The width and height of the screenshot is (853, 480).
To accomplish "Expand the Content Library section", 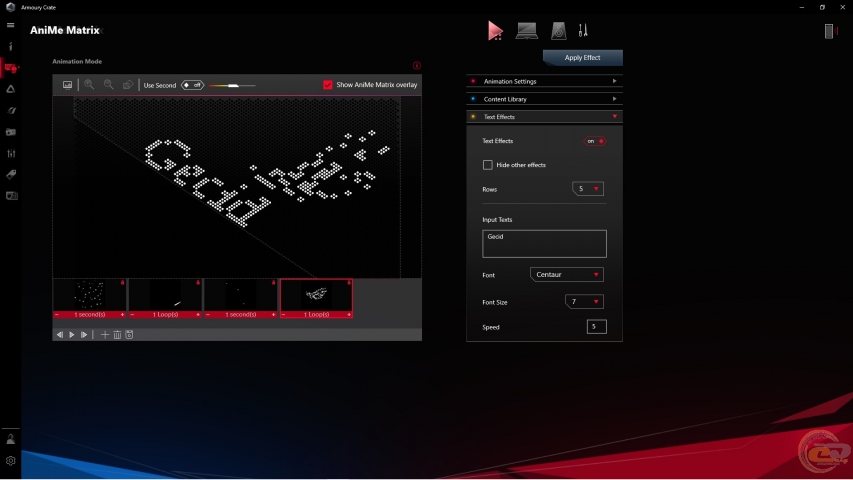I will pos(545,99).
